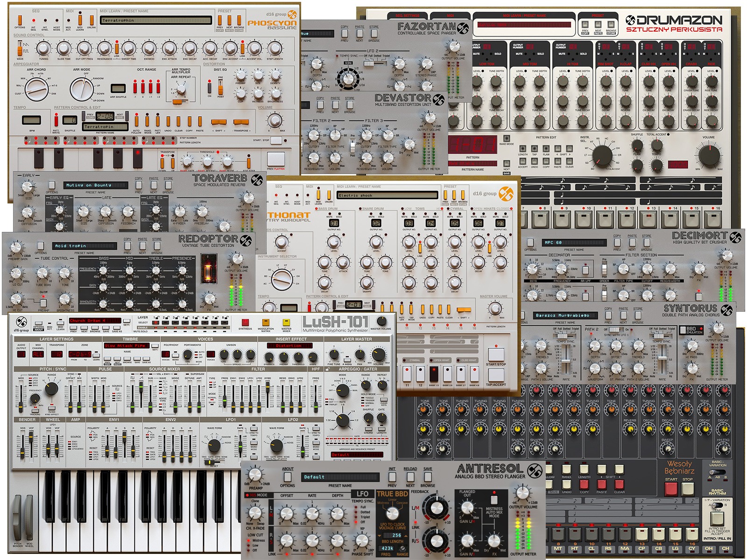This screenshot has height=560, width=747.
Task: Open the Options menu in Antresol
Action: 287,477
